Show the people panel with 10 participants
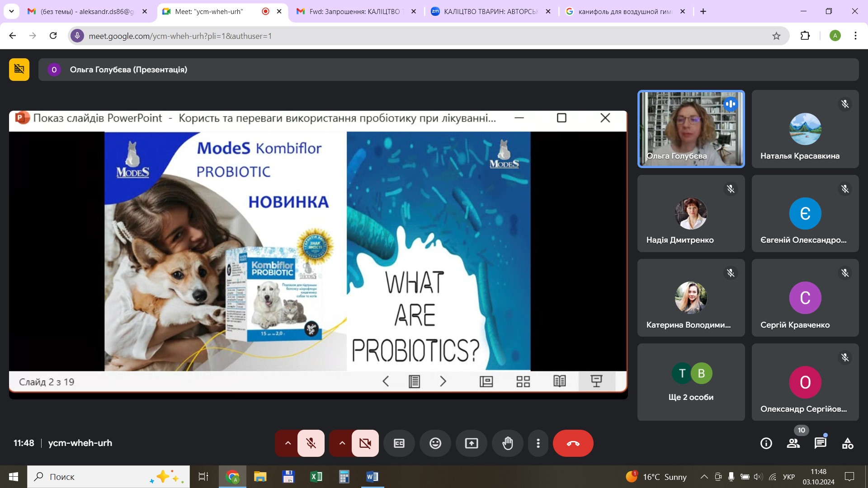The width and height of the screenshot is (868, 488). [x=793, y=443]
